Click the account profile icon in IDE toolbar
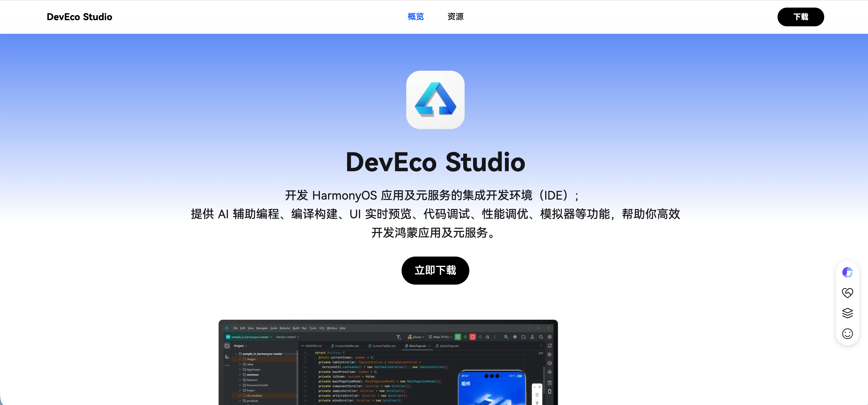The height and width of the screenshot is (405, 868). pyautogui.click(x=532, y=337)
